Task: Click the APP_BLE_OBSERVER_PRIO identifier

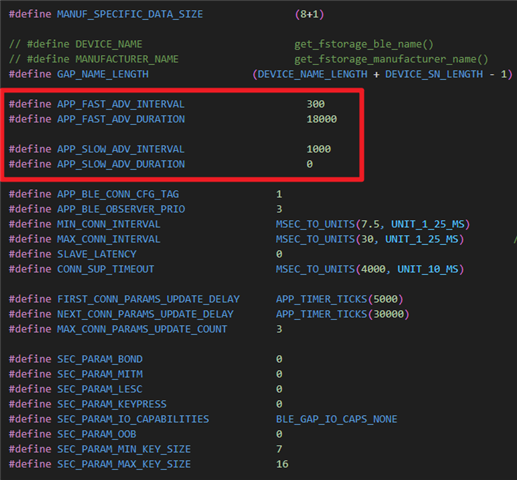Action: [121, 209]
